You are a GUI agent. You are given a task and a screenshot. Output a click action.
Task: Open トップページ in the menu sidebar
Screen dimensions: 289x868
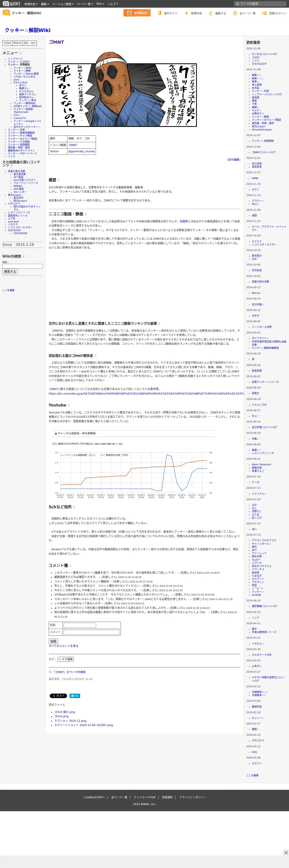(x=15, y=59)
